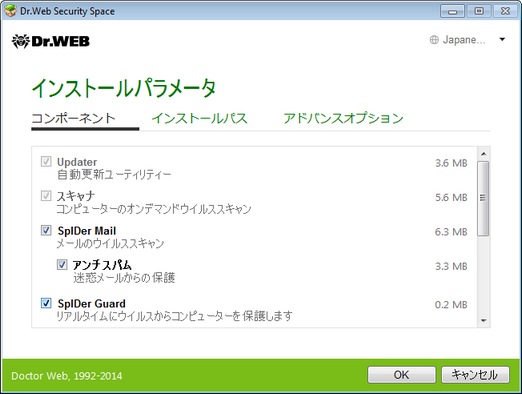Screen dimensions: 522x394
Task: Uncheck the アンチスパム checkbox
Action: click(62, 265)
